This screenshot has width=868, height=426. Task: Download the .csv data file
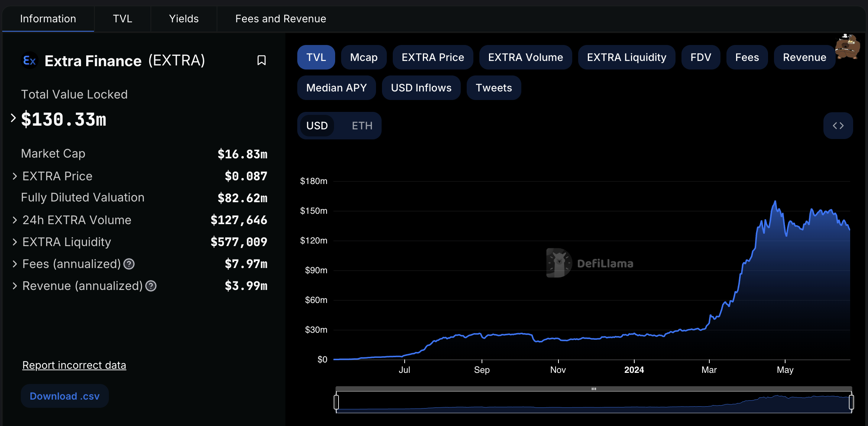click(65, 396)
